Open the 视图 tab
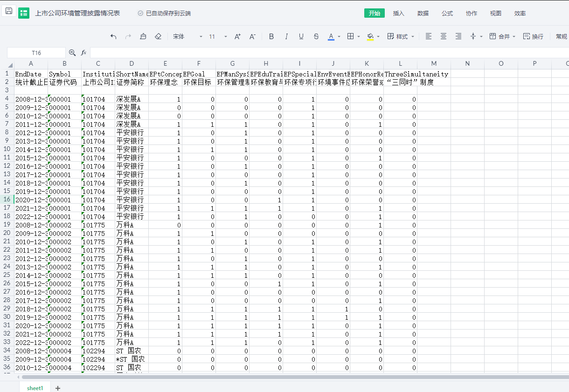This screenshot has width=569, height=392. 496,13
